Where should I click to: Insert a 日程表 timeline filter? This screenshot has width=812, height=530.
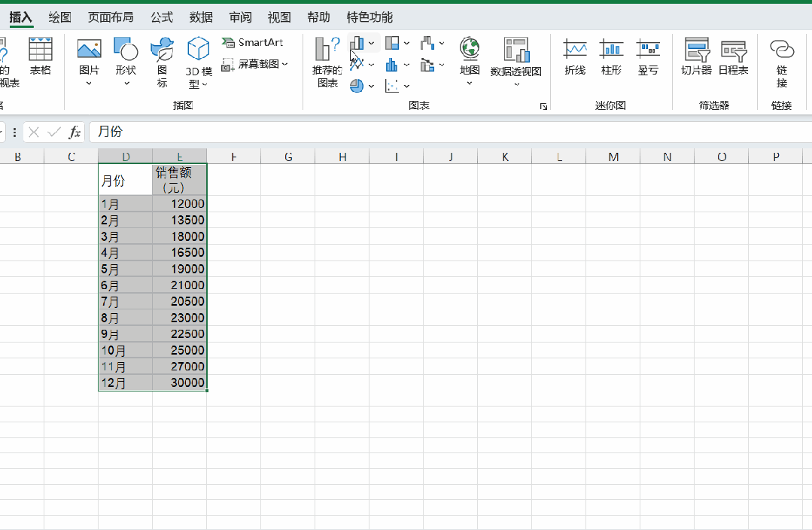[733, 57]
